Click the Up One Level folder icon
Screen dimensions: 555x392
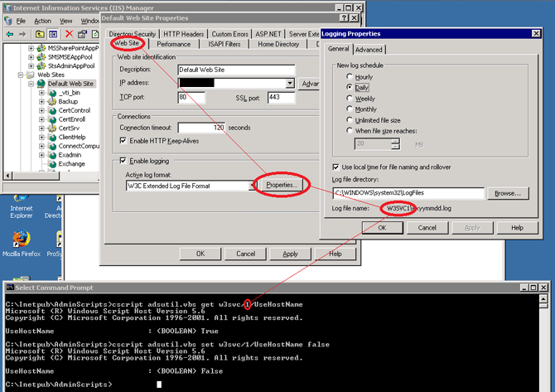[x=40, y=34]
